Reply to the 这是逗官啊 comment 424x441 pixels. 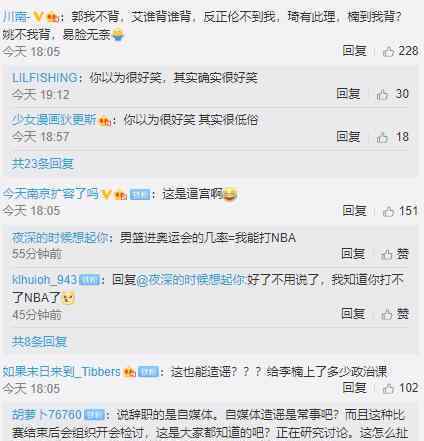pos(354,211)
